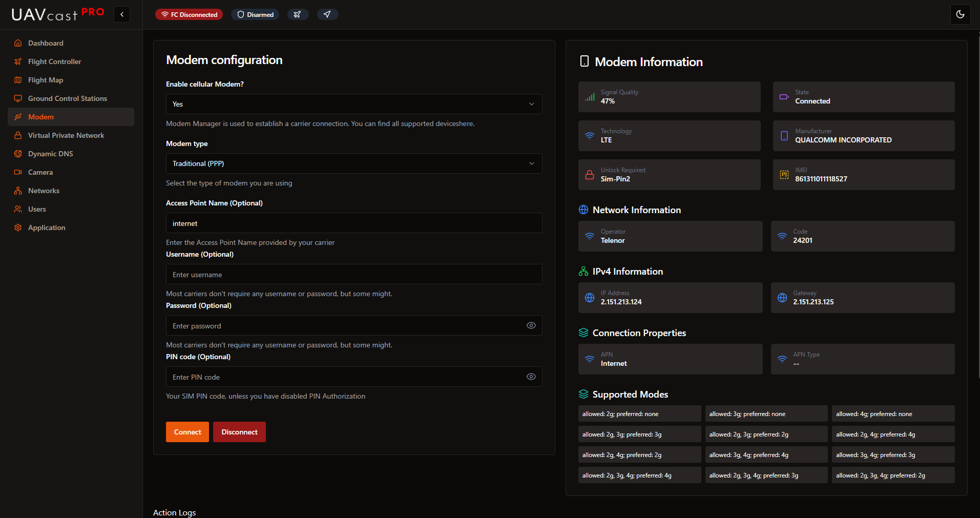Collapse the sidebar using chevron button

click(122, 14)
